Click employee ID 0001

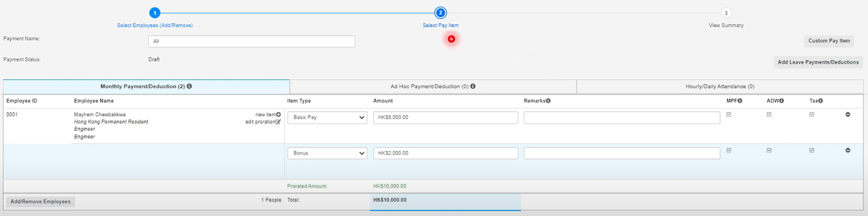pyautogui.click(x=12, y=115)
